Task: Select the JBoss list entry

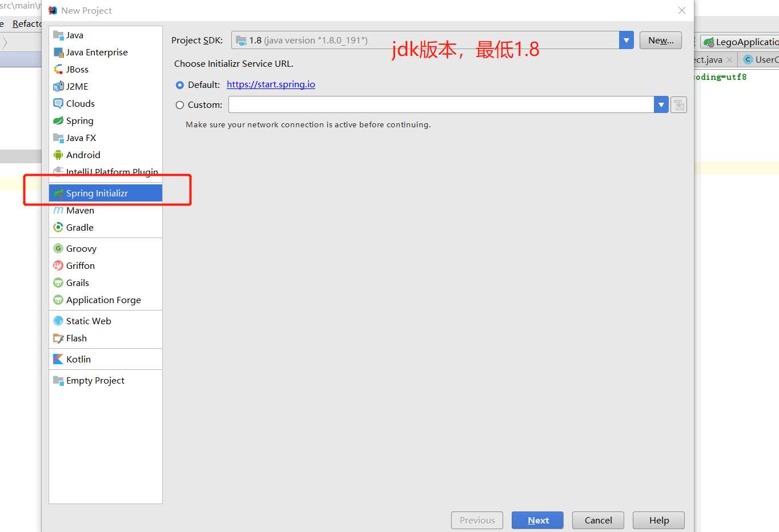Action: (106, 70)
